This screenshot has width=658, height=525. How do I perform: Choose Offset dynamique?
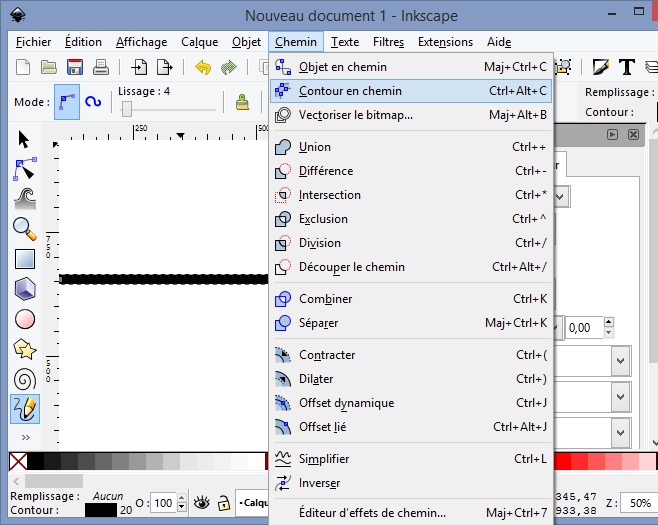point(411,403)
